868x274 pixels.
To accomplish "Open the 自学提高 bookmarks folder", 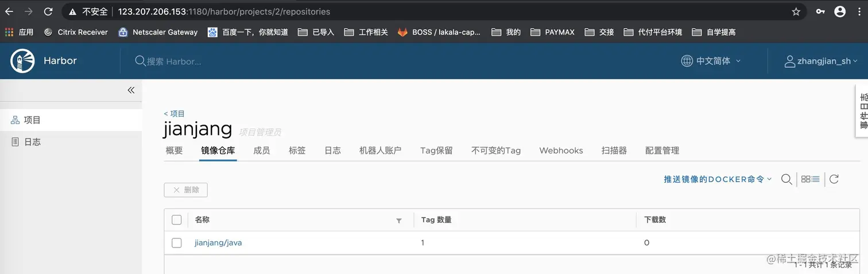I will (x=714, y=32).
